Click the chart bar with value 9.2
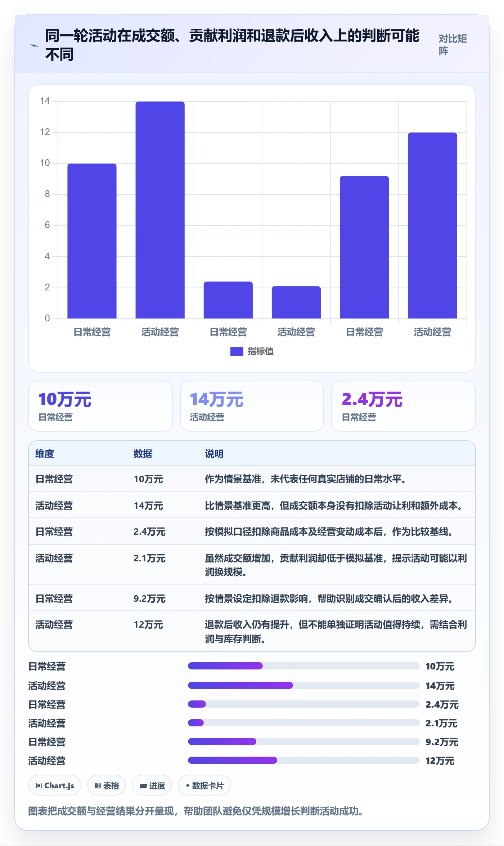This screenshot has height=846, width=504. click(x=364, y=247)
